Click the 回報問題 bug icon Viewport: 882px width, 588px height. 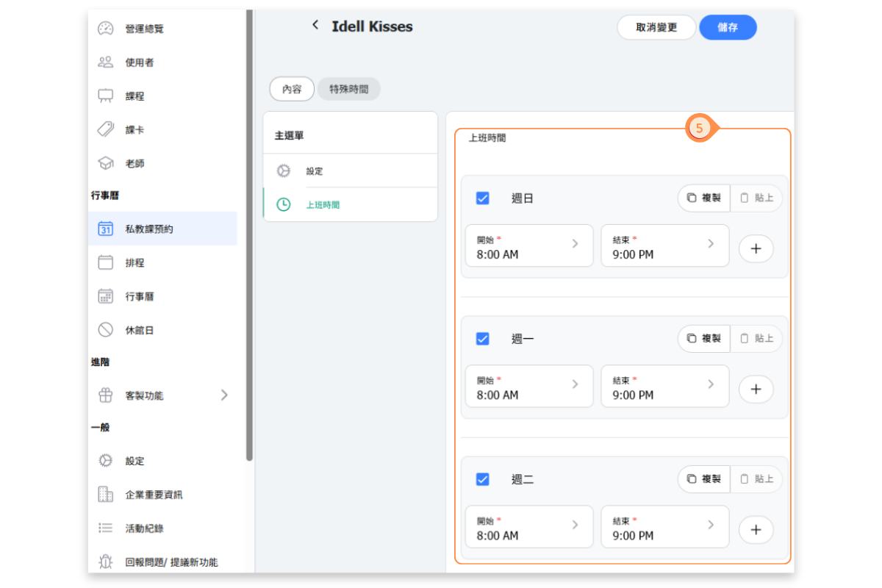tap(105, 562)
